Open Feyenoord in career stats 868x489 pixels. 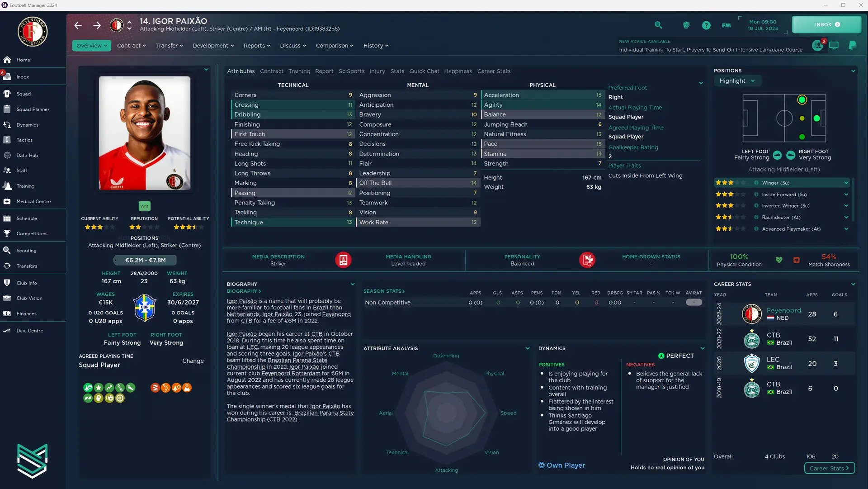coord(783,311)
